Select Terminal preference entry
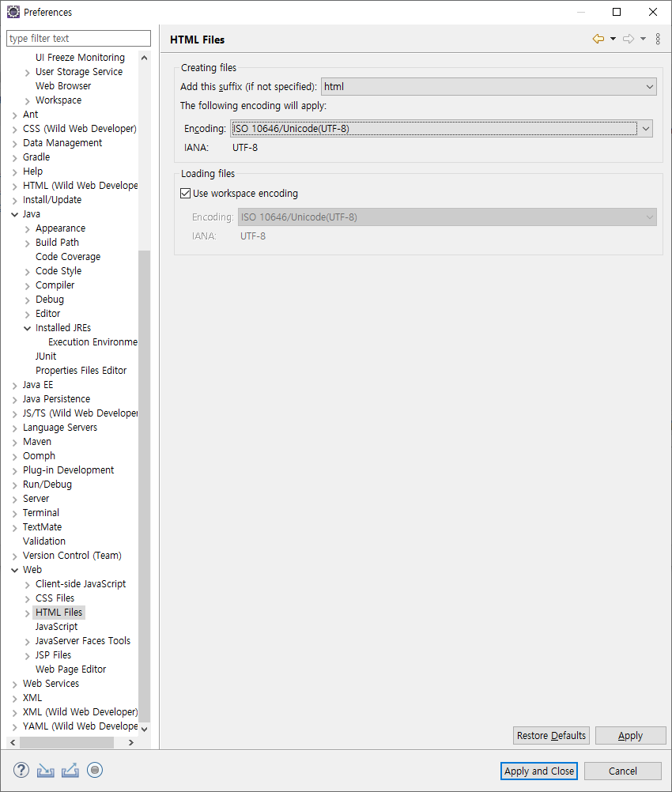The height and width of the screenshot is (792, 672). pyautogui.click(x=41, y=513)
